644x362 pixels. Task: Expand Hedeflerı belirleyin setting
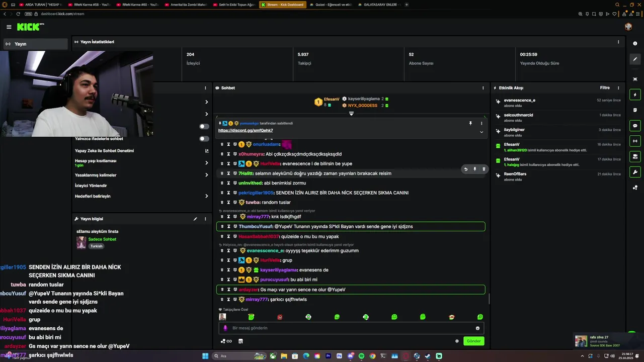tap(206, 196)
